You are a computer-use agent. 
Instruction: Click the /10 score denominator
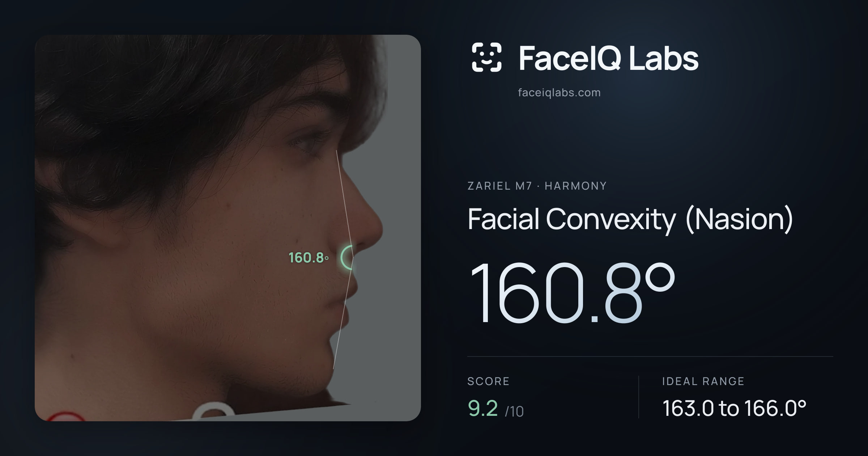[514, 411]
